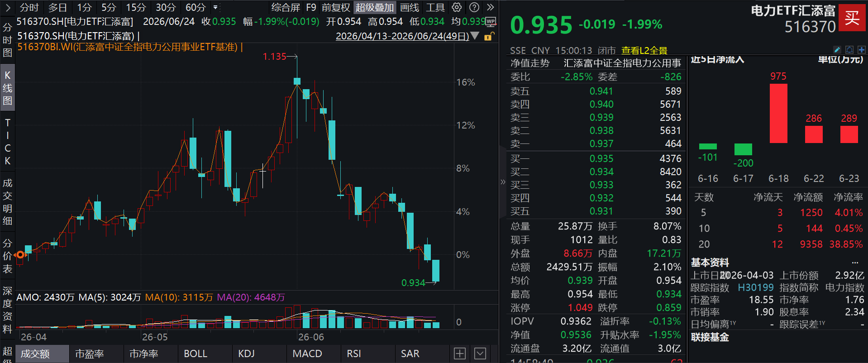Switch to 15分 minute chart

coord(136,8)
